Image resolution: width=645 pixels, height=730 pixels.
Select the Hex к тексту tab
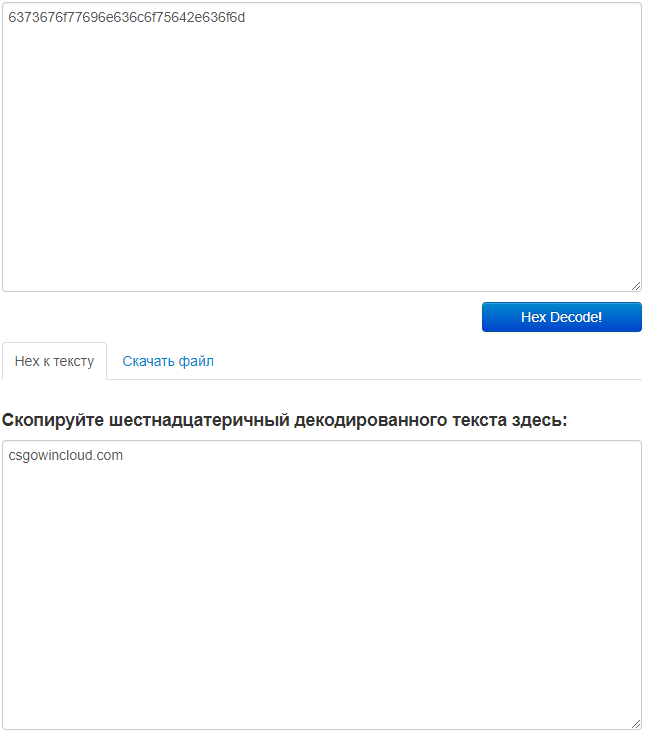click(54, 361)
